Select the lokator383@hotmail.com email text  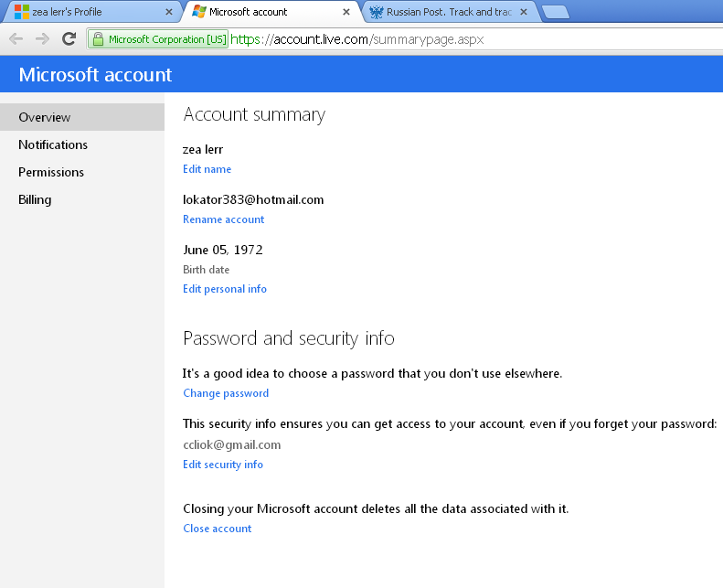click(x=253, y=199)
